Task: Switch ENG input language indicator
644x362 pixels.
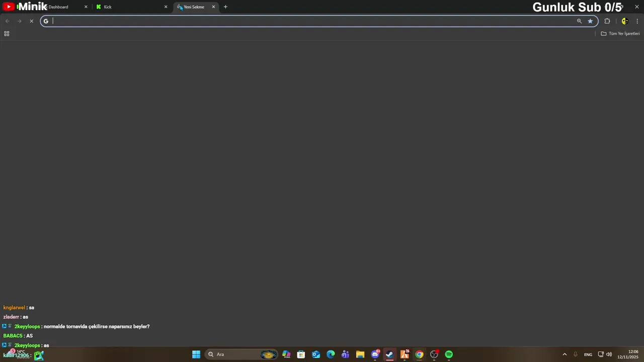Action: [588, 354]
